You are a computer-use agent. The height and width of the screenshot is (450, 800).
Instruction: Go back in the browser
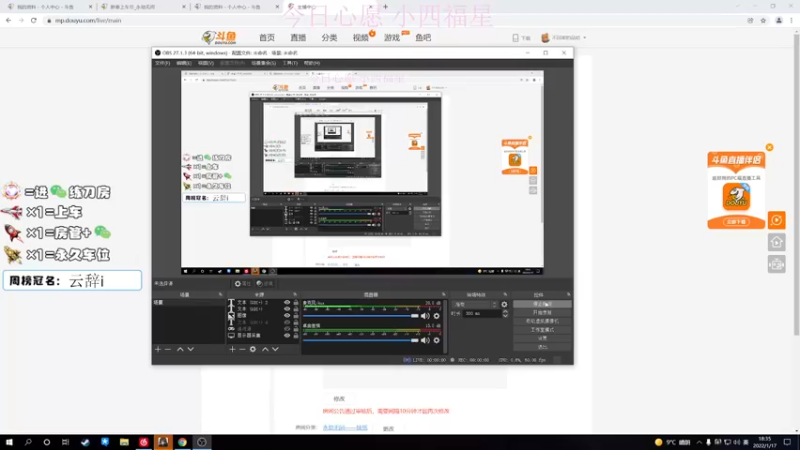(9, 20)
